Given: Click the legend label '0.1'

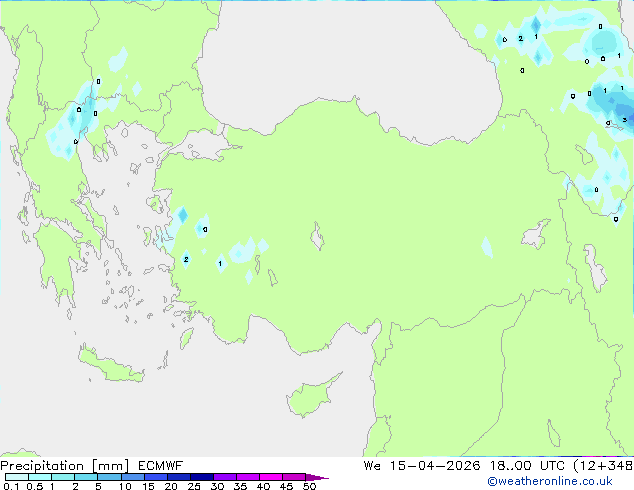Looking at the screenshot, I should point(11,486).
